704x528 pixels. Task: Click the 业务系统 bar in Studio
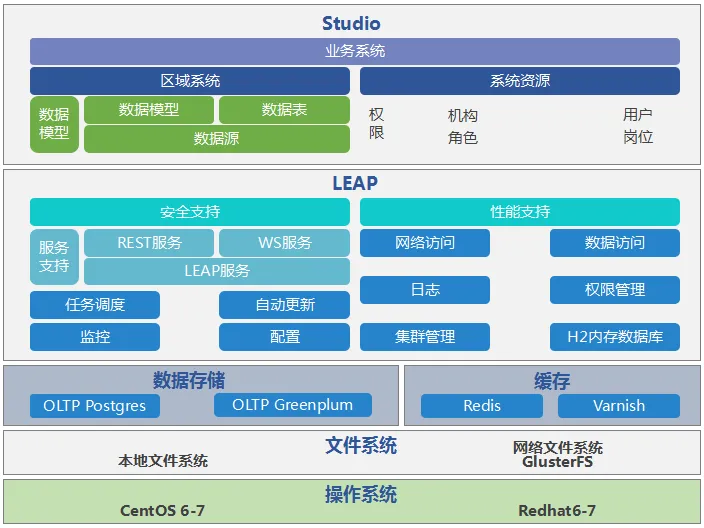[354, 51]
